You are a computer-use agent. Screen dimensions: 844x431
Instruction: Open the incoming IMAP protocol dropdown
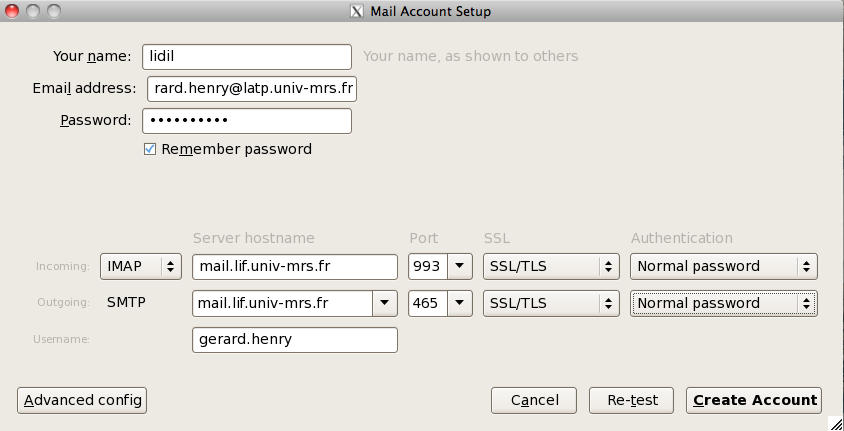click(x=141, y=266)
